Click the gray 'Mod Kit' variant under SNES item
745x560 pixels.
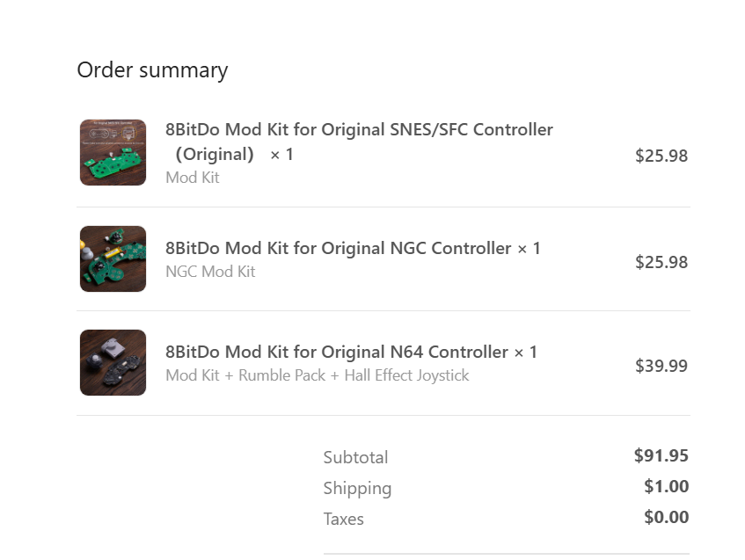(193, 178)
